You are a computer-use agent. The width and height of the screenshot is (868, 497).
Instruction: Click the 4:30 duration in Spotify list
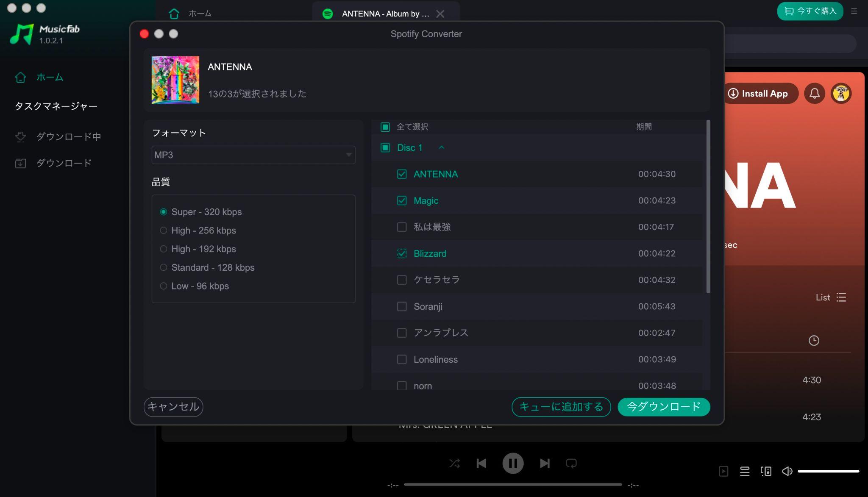point(812,380)
